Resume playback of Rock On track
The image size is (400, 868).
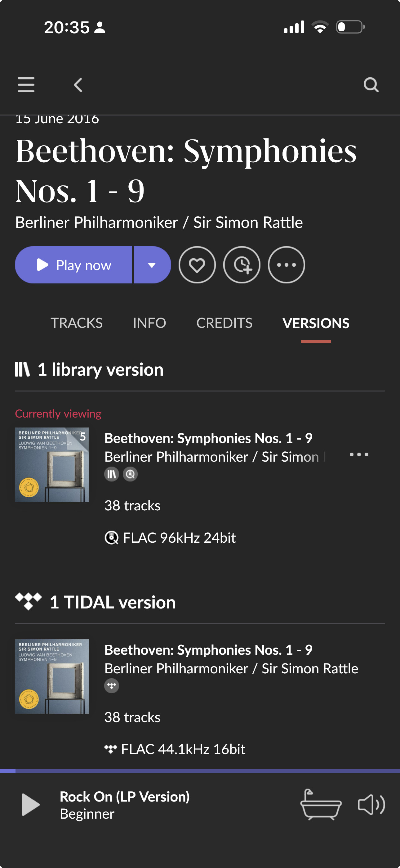pos(30,805)
